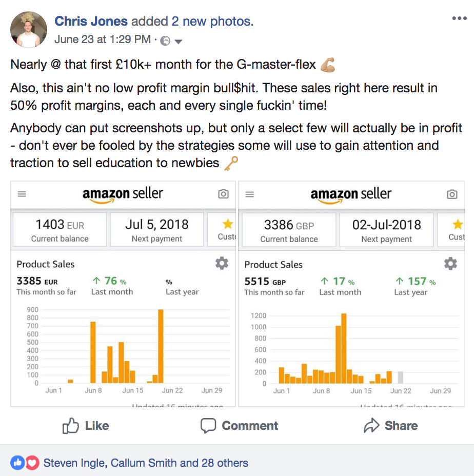This screenshot has width=474, height=476.
Task: Click the public globe audience icon
Action: click(165, 41)
